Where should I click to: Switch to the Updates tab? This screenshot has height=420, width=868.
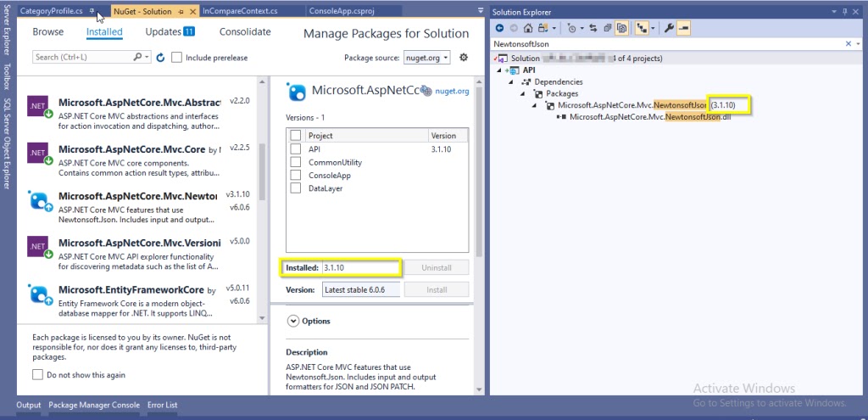pos(170,32)
